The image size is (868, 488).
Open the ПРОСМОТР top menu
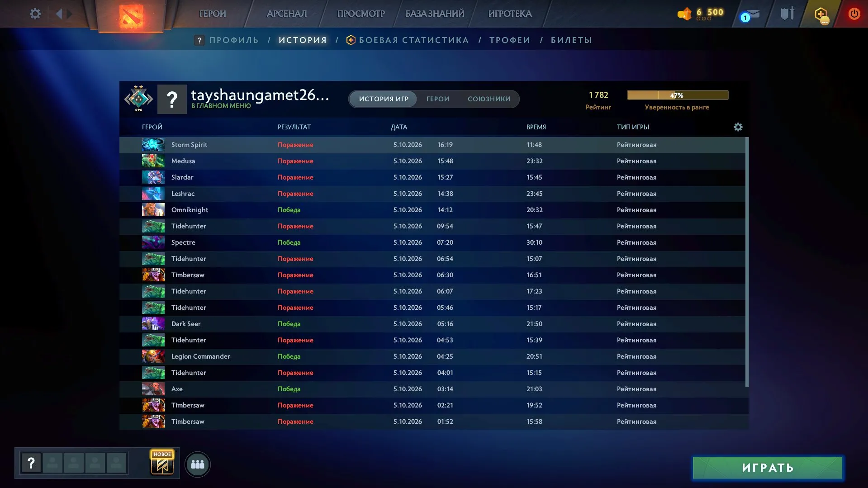pyautogui.click(x=361, y=14)
